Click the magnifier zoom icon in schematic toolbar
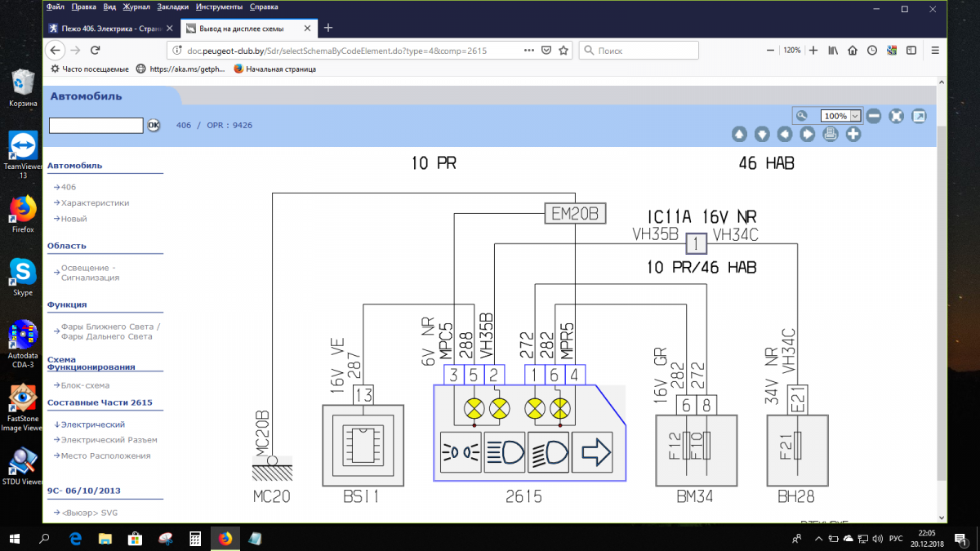Viewport: 980px width, 551px height. tap(802, 116)
